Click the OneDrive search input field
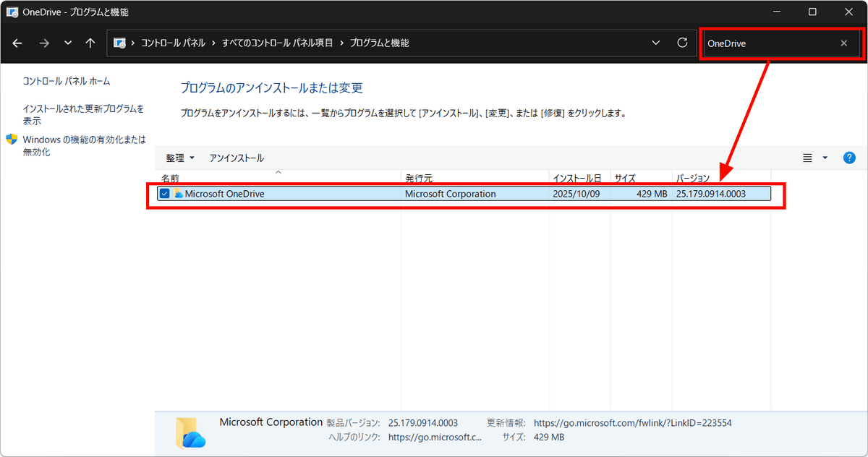The height and width of the screenshot is (457, 868). (767, 43)
